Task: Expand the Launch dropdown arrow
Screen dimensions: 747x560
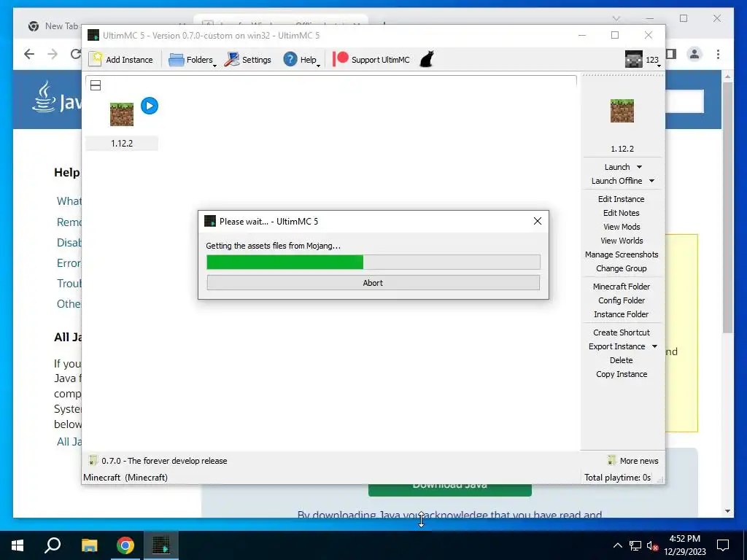Action: [639, 167]
